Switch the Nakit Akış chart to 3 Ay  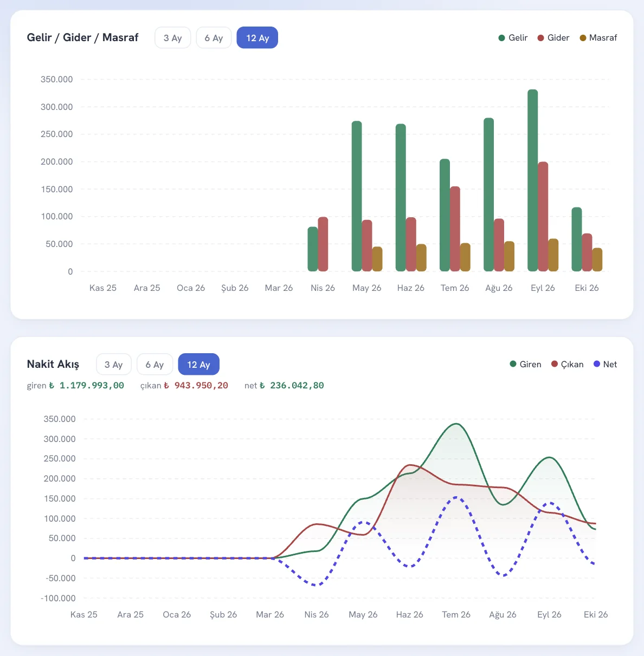pyautogui.click(x=114, y=365)
